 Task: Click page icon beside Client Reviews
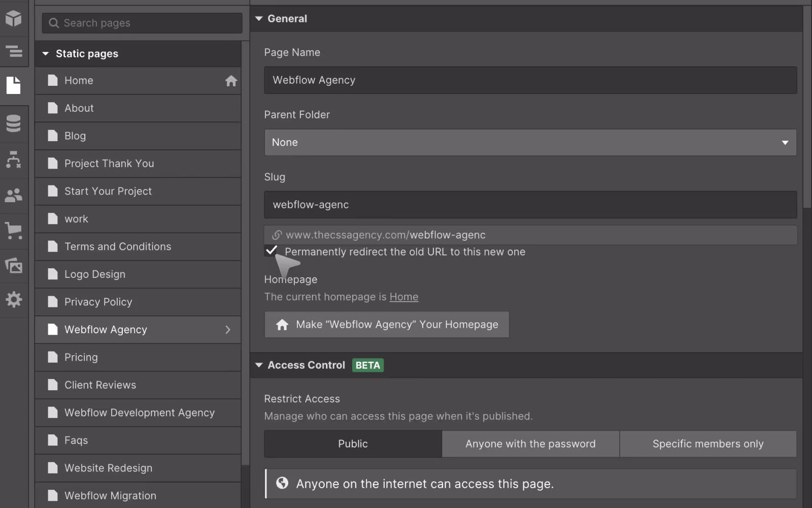point(53,385)
